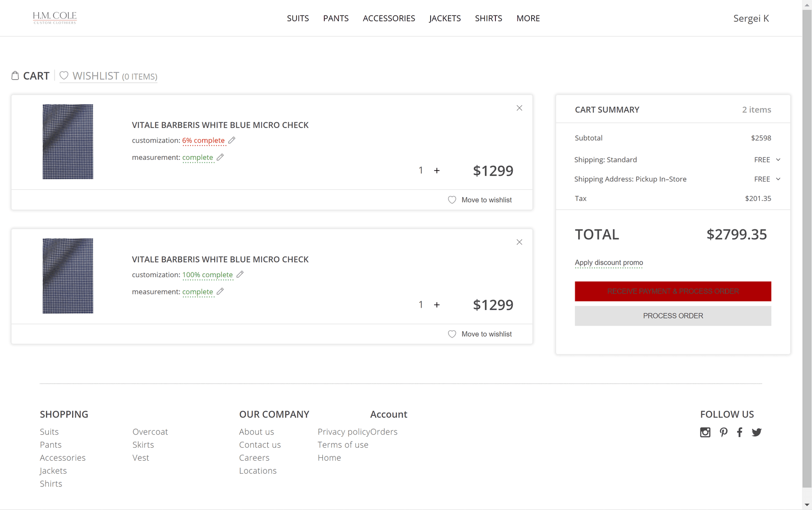Open footer Jackets link
Image resolution: width=812 pixels, height=510 pixels.
(x=53, y=471)
